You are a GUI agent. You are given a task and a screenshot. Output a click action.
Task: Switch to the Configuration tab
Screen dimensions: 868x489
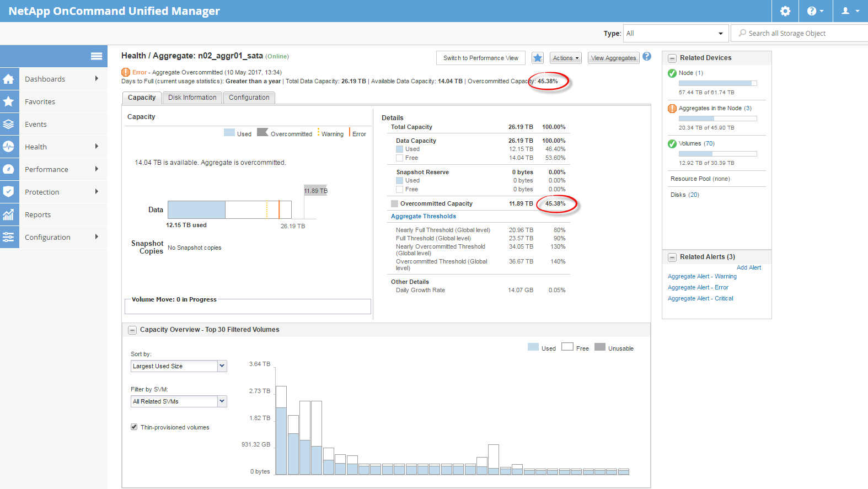point(249,98)
